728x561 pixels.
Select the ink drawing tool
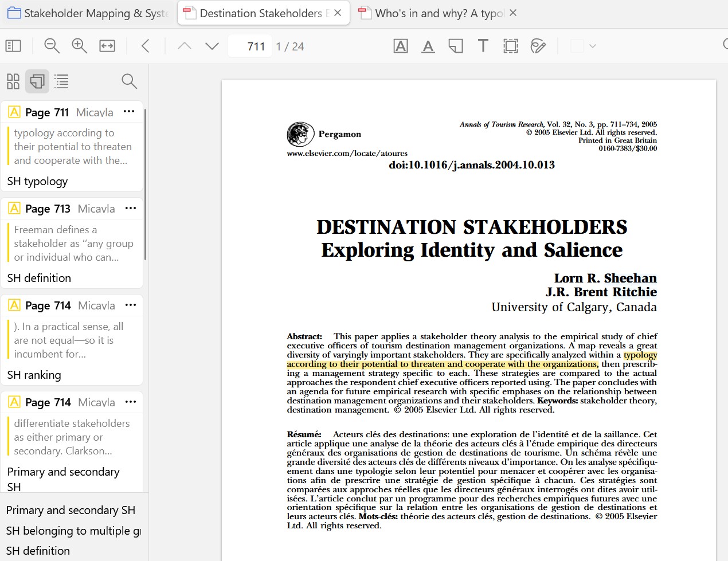[x=538, y=46]
